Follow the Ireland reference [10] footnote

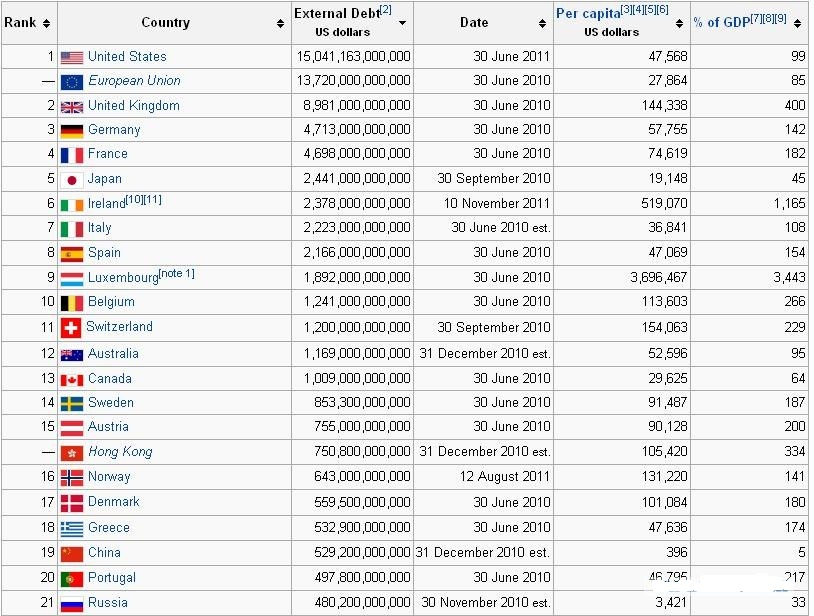coord(134,199)
